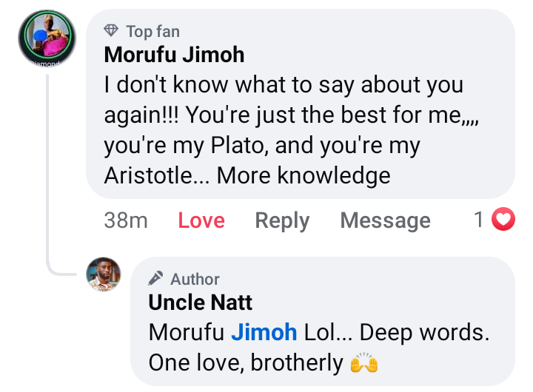Click the raised hands emoji
Screen dimensions: 533x392
[x=364, y=363]
